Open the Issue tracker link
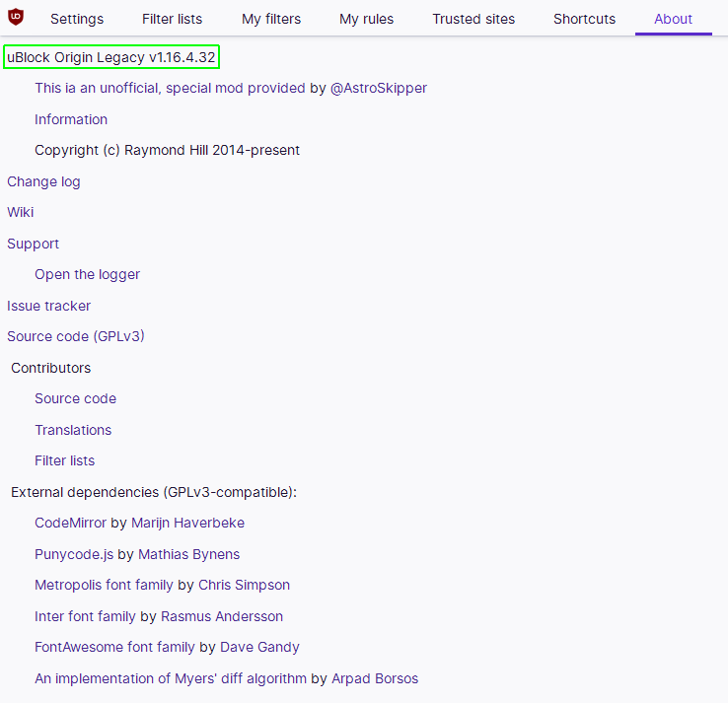This screenshot has height=703, width=728. (48, 307)
